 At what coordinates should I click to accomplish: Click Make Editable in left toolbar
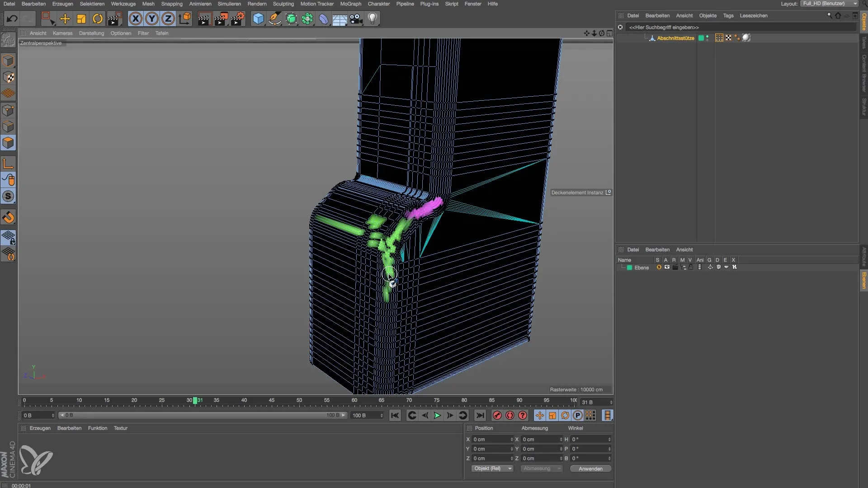(x=8, y=40)
